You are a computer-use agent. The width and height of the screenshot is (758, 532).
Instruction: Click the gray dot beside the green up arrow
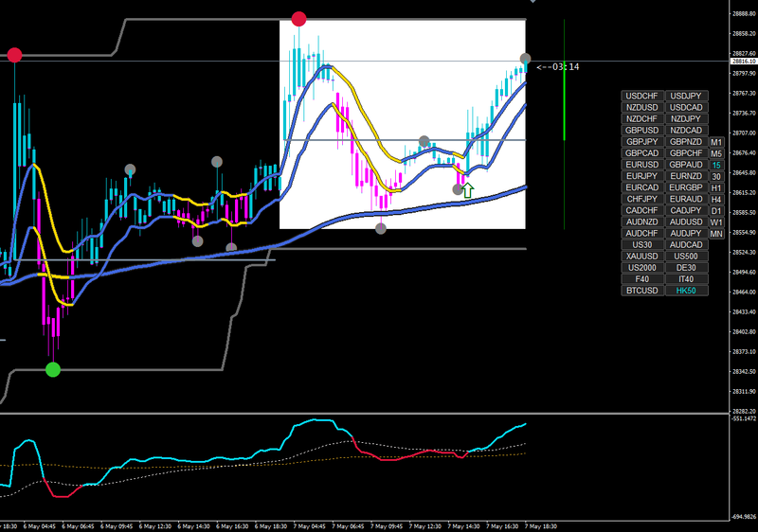pyautogui.click(x=458, y=189)
